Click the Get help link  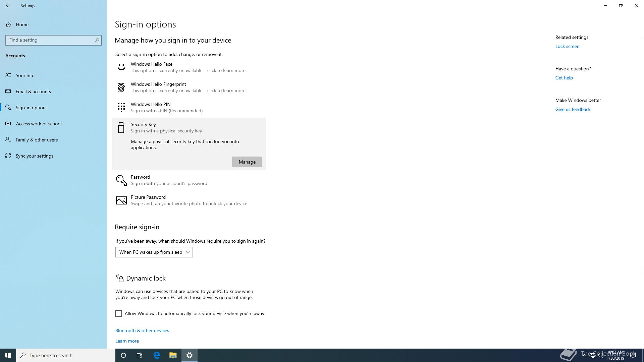(564, 78)
